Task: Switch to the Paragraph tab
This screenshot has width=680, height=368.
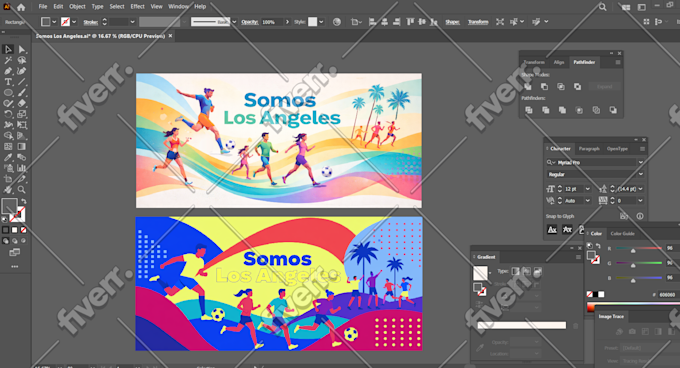Action: [589, 149]
